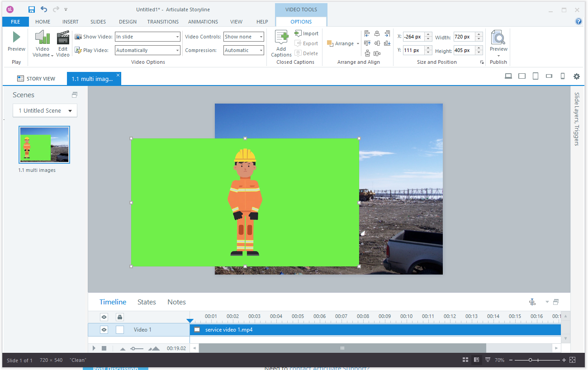Click the Align Middle vertically icon
Image resolution: width=588 pixels, height=370 pixels.
[x=377, y=43]
